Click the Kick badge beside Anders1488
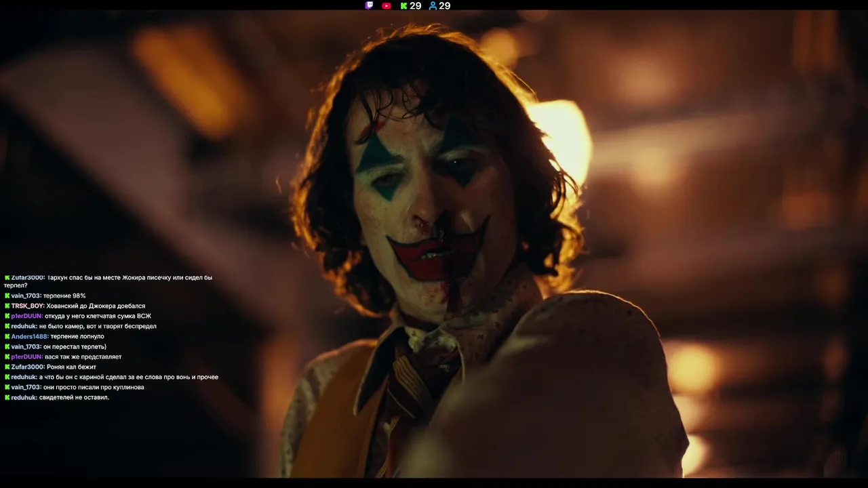The width and height of the screenshot is (868, 488). click(x=7, y=336)
